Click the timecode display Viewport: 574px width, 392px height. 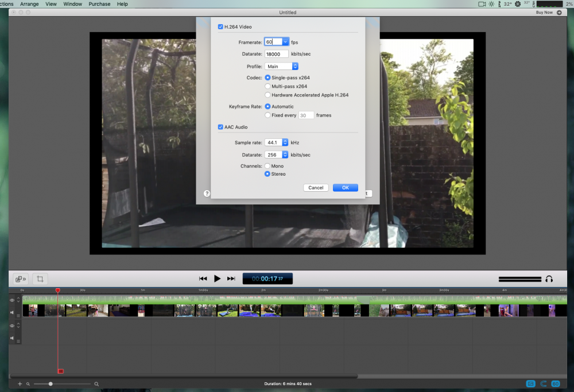pos(267,278)
